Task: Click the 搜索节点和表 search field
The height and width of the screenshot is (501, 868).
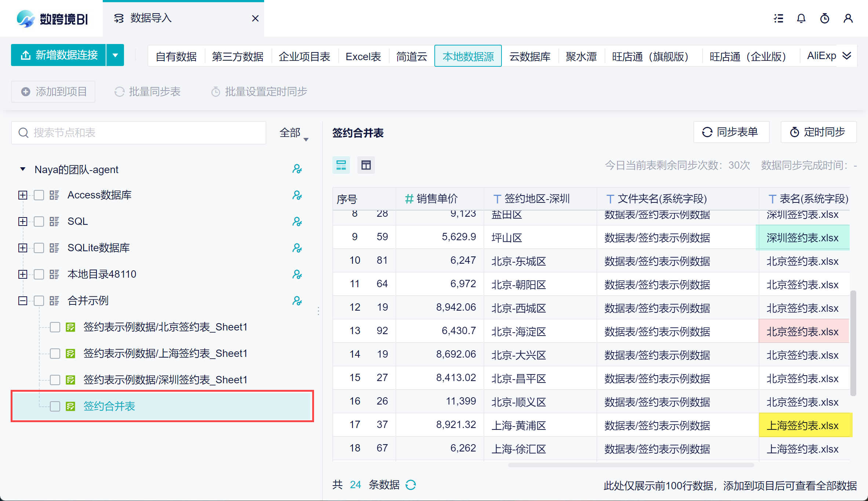Action: pyautogui.click(x=139, y=133)
